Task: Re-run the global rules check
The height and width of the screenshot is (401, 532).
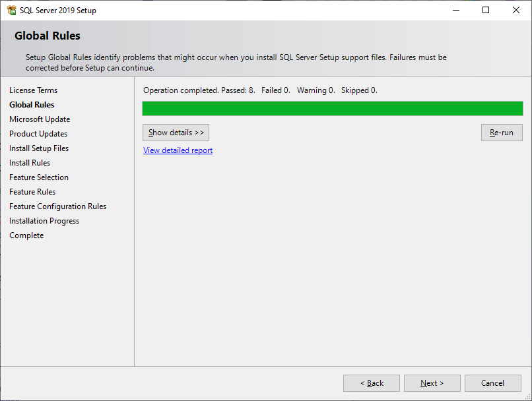Action: tap(501, 132)
